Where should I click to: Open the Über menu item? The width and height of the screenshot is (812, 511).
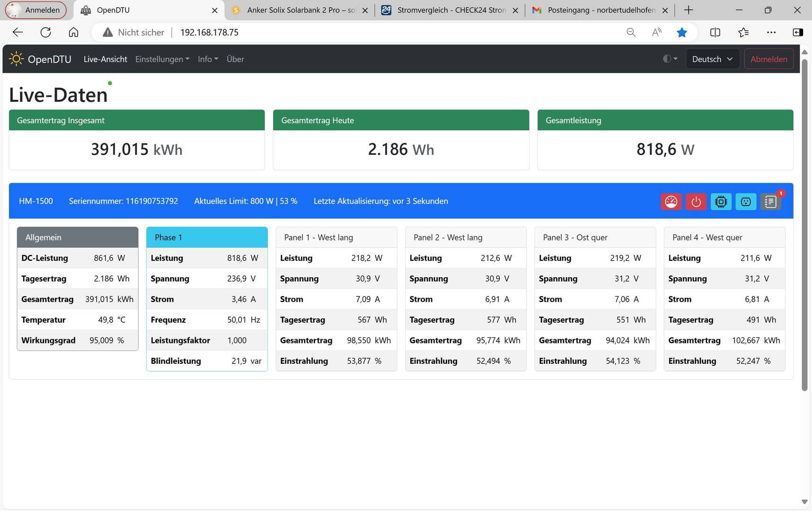[235, 59]
